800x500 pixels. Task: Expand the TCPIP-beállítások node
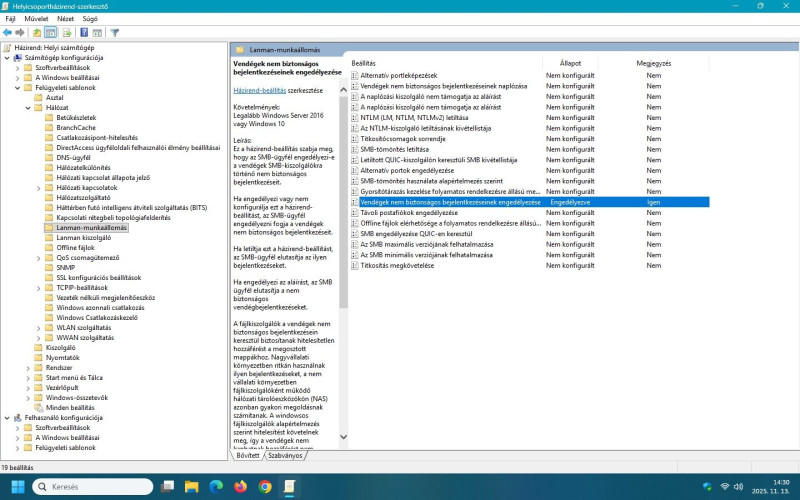[39, 288]
